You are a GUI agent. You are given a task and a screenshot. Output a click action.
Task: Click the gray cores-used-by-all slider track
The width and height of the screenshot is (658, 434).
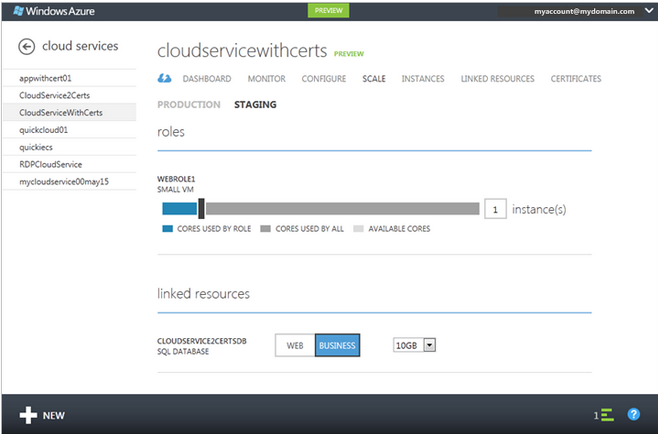tap(342, 209)
